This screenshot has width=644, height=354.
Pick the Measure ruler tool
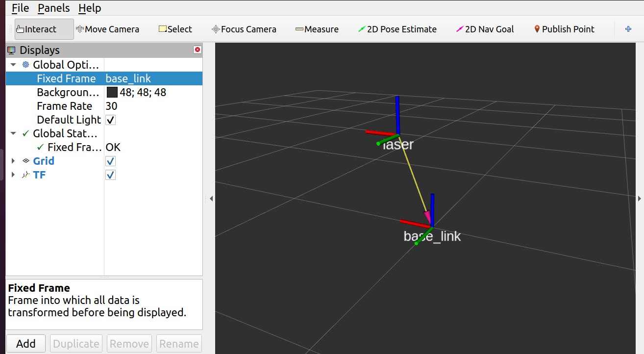click(317, 29)
